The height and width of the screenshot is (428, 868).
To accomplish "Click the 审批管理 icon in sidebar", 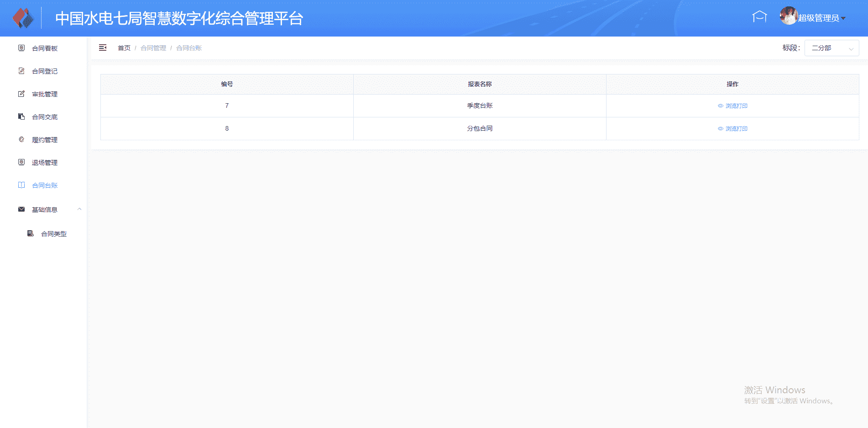I will [x=21, y=94].
